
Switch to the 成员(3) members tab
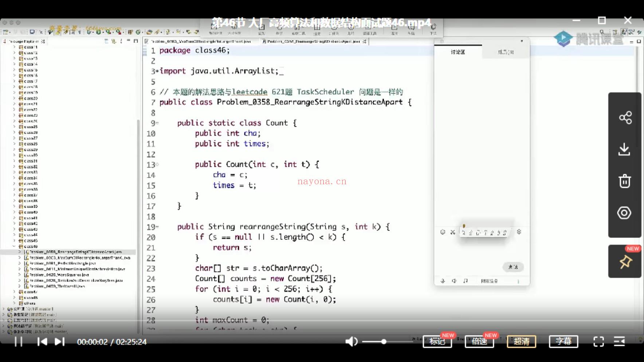[x=506, y=52]
